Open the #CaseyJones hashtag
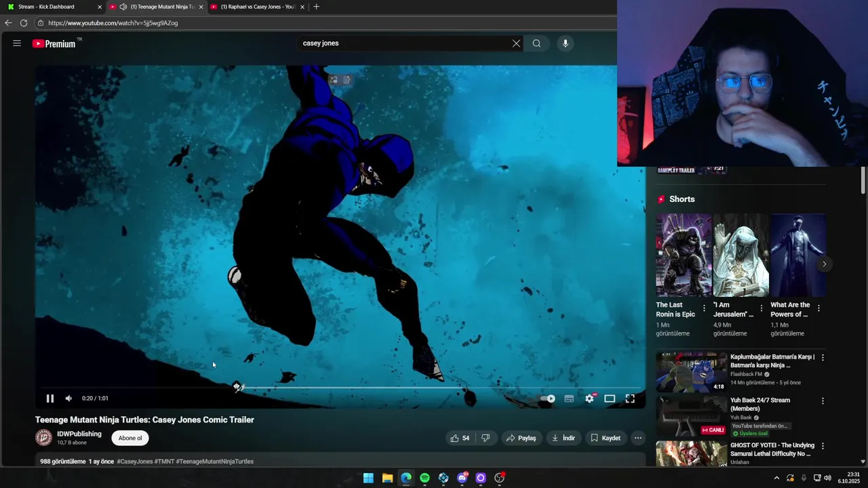 [x=134, y=462]
